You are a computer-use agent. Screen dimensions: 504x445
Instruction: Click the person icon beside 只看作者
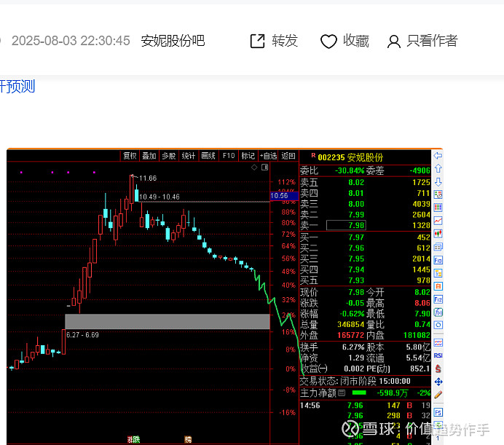393,42
